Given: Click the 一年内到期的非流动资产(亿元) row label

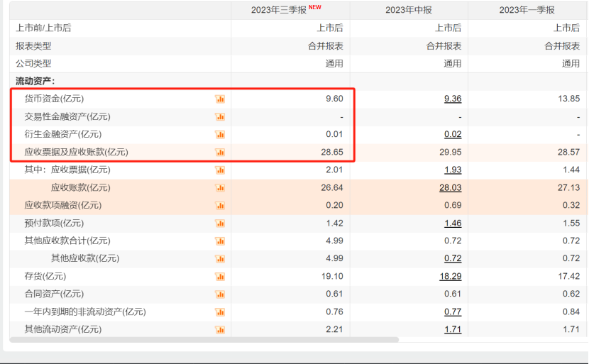Looking at the screenshot, I should click(85, 311).
